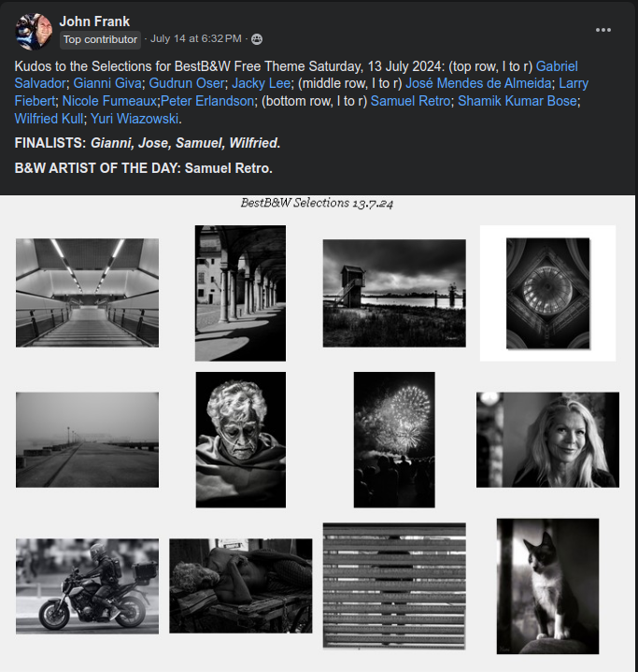Open the stairway with ceiling lights photo
This screenshot has height=672, width=638.
tap(88, 293)
